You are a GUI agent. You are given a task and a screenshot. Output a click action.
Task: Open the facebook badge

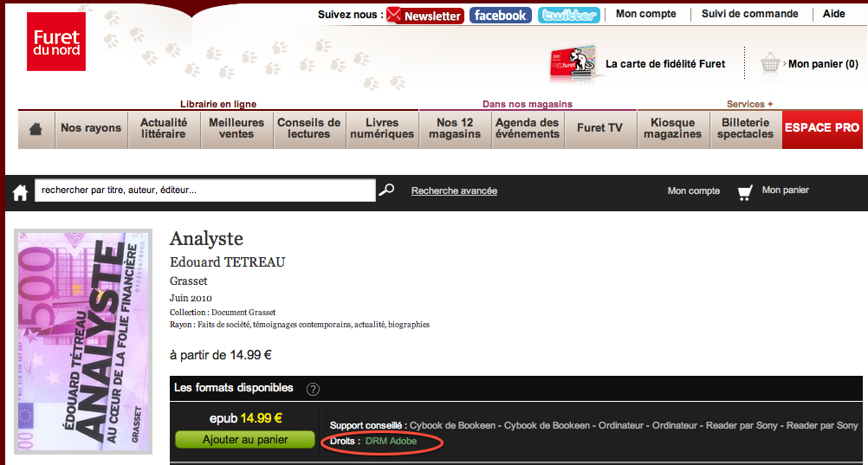coord(501,16)
